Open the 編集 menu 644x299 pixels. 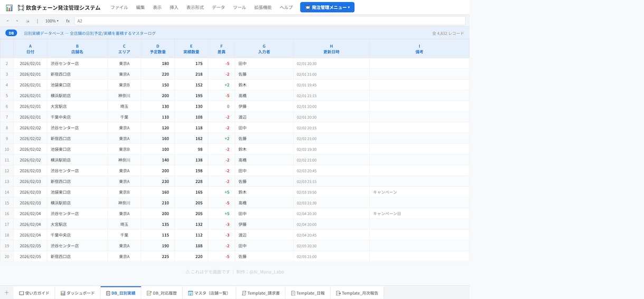coord(140,7)
